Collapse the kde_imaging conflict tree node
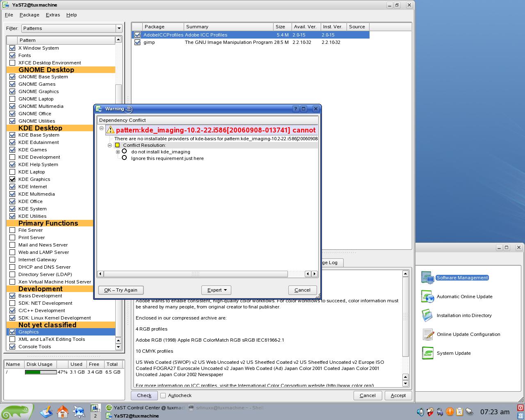 pyautogui.click(x=102, y=128)
